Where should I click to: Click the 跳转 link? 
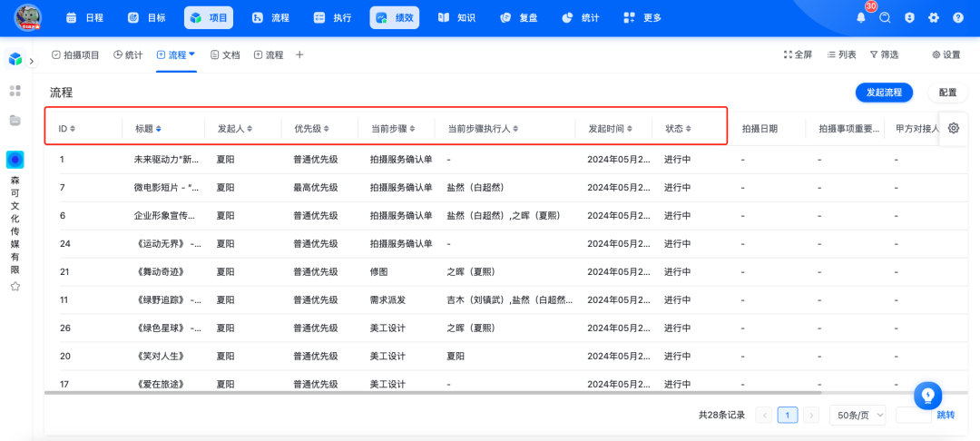pos(946,415)
